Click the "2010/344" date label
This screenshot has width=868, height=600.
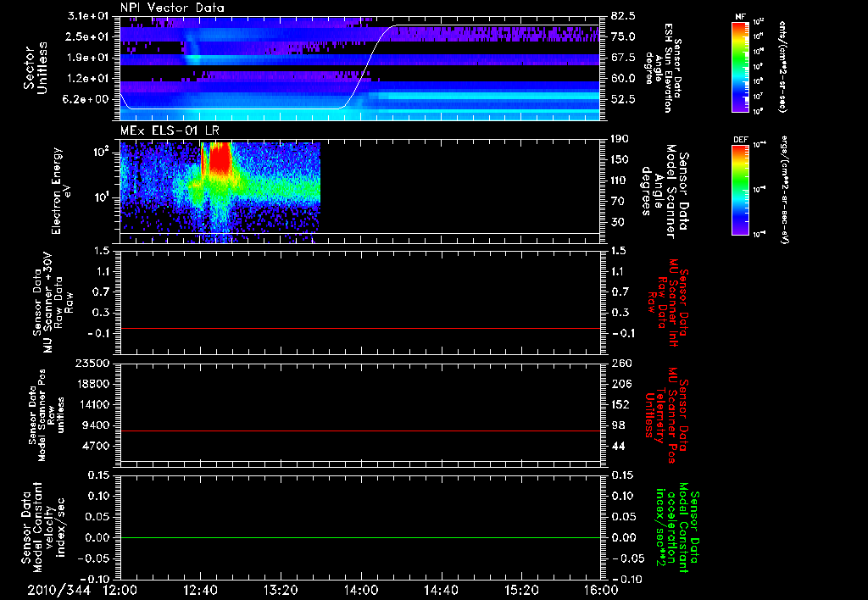coord(59,590)
